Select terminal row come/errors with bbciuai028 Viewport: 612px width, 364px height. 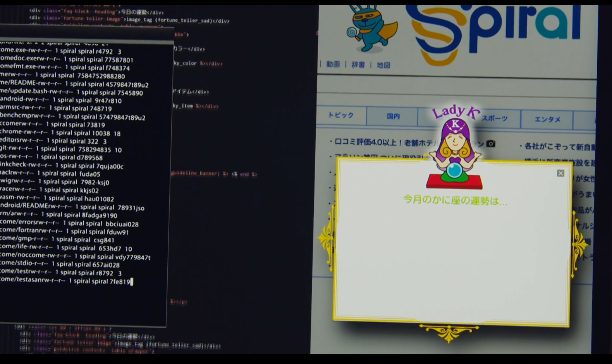(x=70, y=223)
